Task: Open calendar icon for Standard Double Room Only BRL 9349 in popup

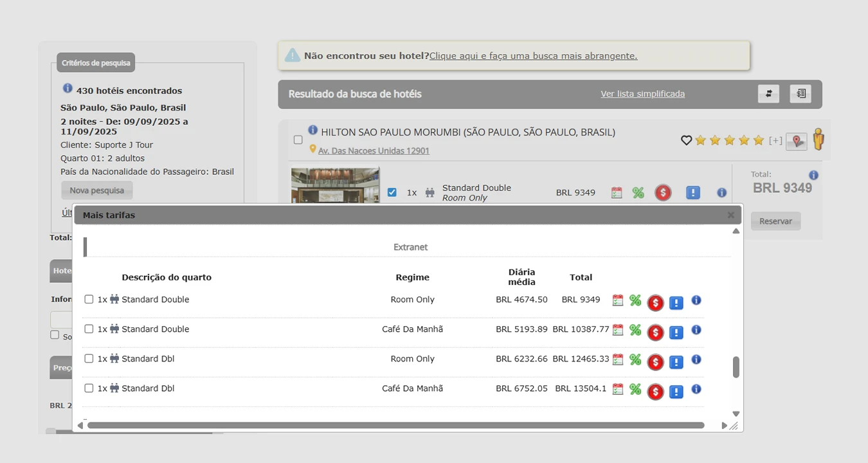Action: click(618, 300)
